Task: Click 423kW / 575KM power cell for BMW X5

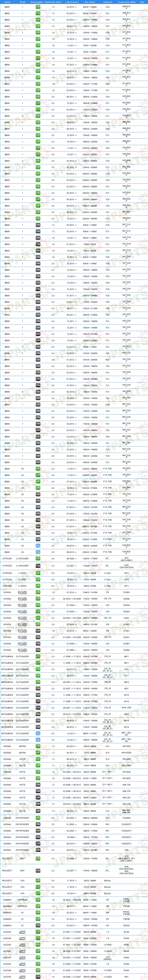Action: (x=90, y=488)
